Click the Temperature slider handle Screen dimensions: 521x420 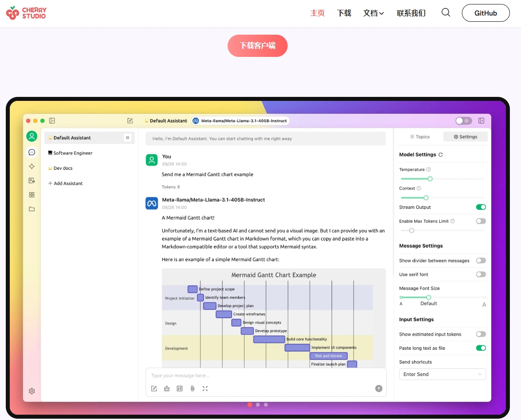(430, 179)
